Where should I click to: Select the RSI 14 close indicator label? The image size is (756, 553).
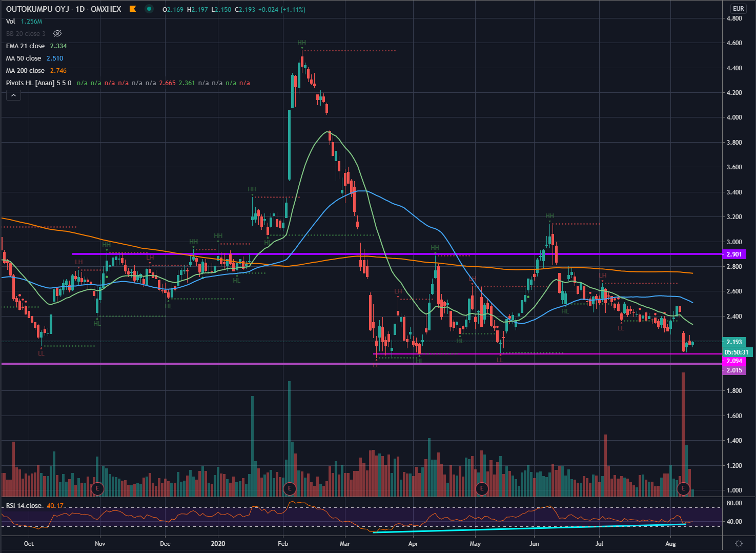click(24, 506)
